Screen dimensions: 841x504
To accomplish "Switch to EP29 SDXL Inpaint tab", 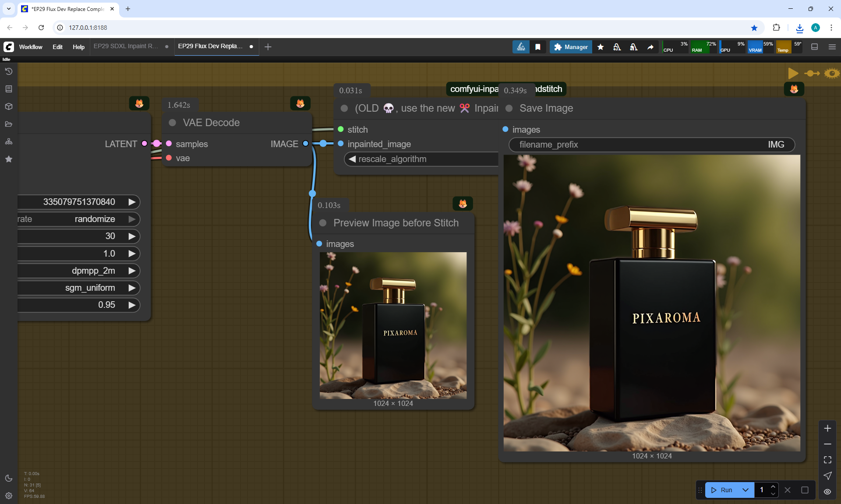I will click(x=126, y=46).
